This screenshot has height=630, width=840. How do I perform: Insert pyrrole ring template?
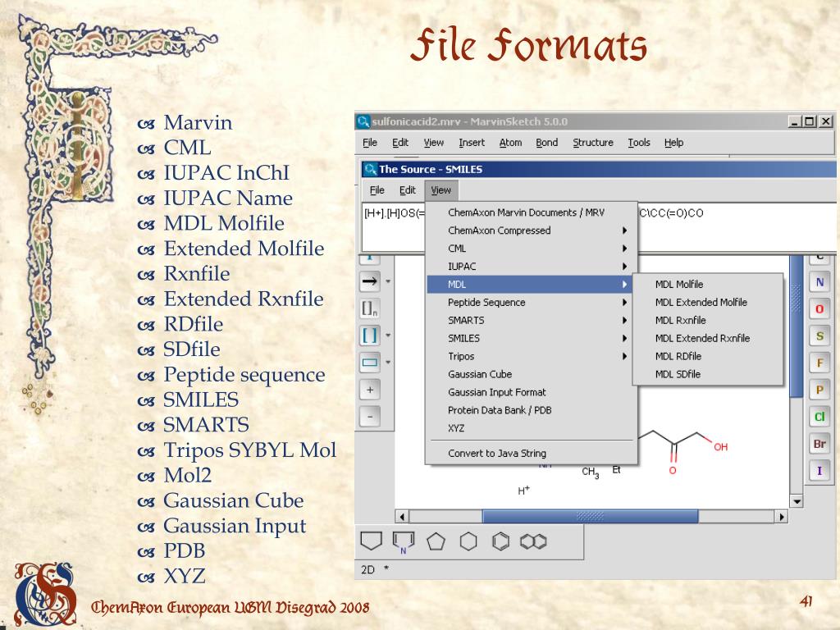coord(404,541)
